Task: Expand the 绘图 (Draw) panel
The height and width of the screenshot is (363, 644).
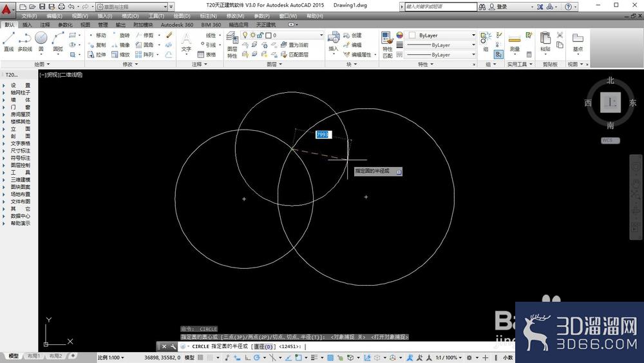Action: 43,64
